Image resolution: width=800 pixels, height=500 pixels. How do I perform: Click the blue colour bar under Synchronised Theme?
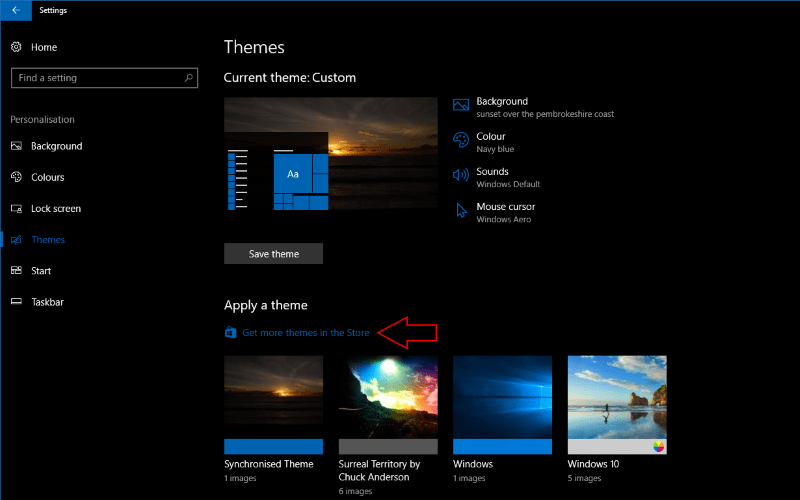273,446
